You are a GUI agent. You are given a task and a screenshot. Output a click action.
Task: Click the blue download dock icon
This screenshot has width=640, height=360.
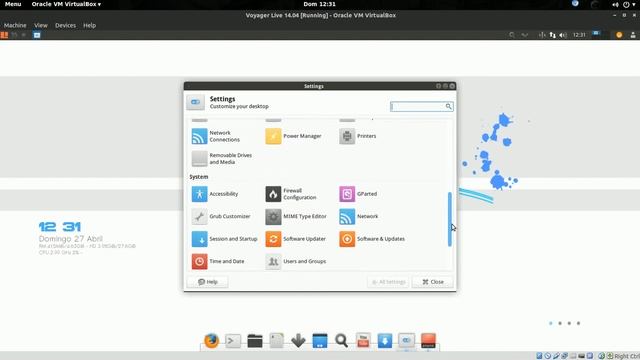(385, 340)
